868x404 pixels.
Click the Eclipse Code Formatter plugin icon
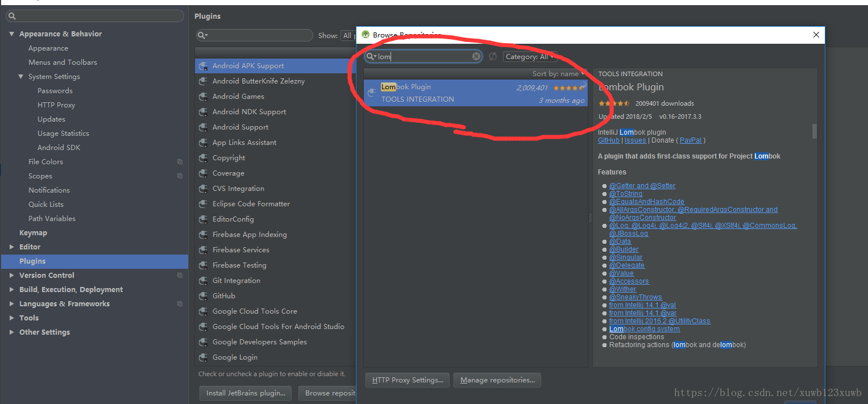coord(203,204)
